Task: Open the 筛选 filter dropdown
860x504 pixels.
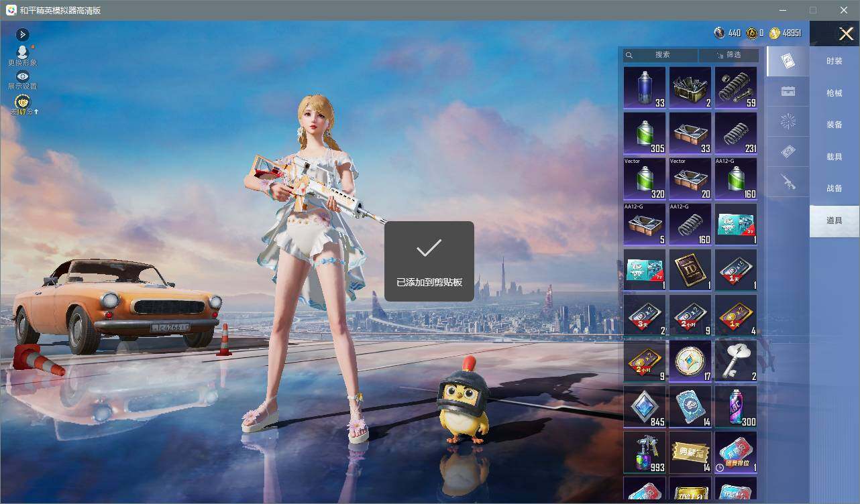Action: point(729,55)
